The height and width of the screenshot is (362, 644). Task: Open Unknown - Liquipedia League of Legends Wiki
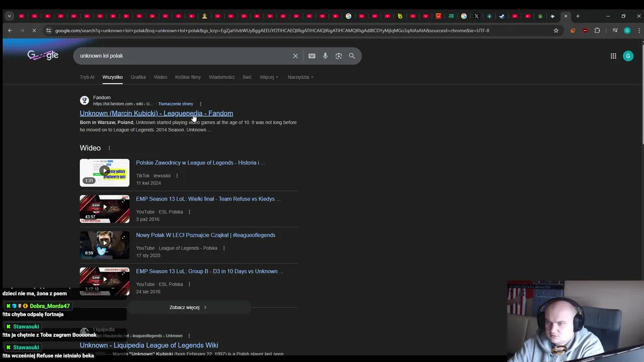tap(148, 345)
